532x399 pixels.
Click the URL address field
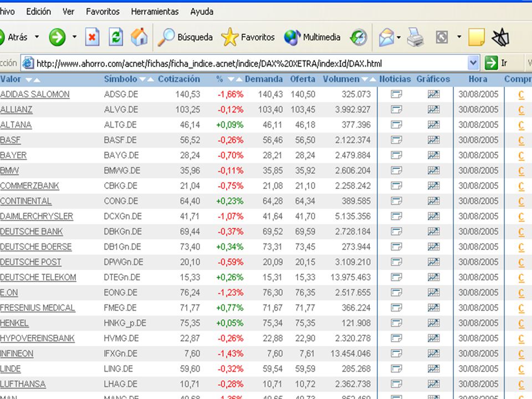[x=251, y=63]
